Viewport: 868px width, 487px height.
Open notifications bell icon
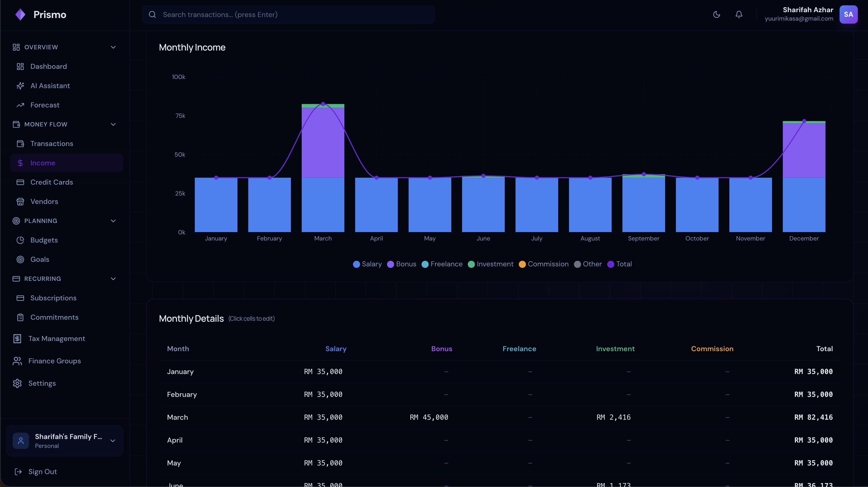(x=738, y=14)
